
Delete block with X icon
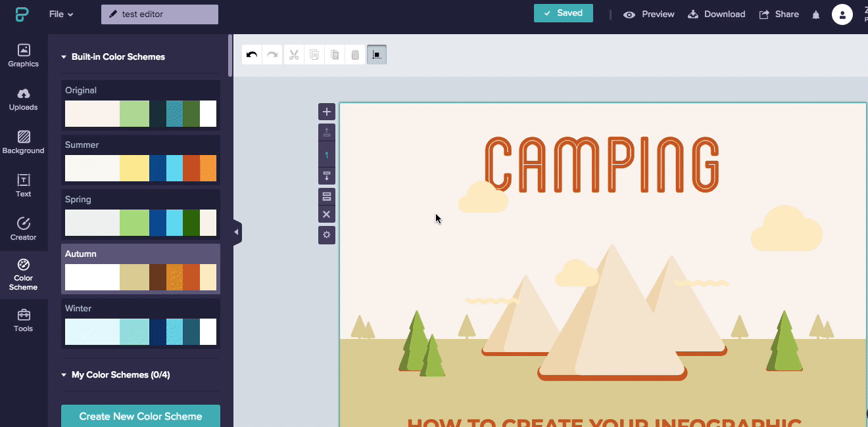point(327,215)
